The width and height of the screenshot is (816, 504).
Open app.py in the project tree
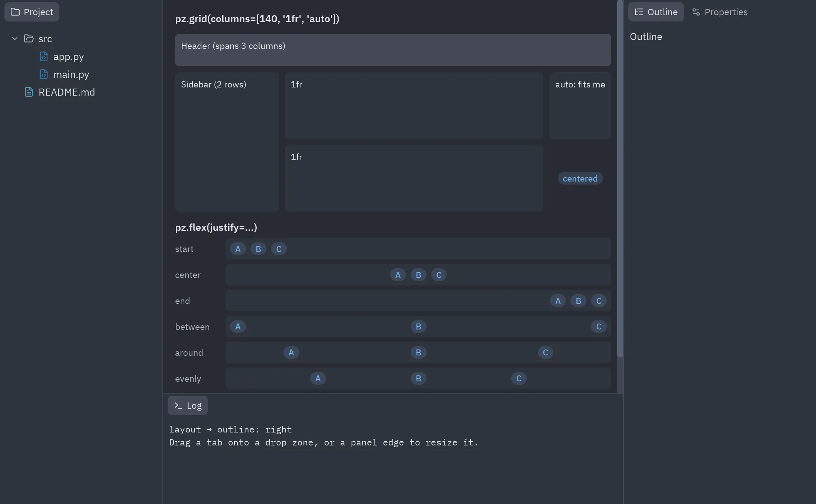click(69, 56)
